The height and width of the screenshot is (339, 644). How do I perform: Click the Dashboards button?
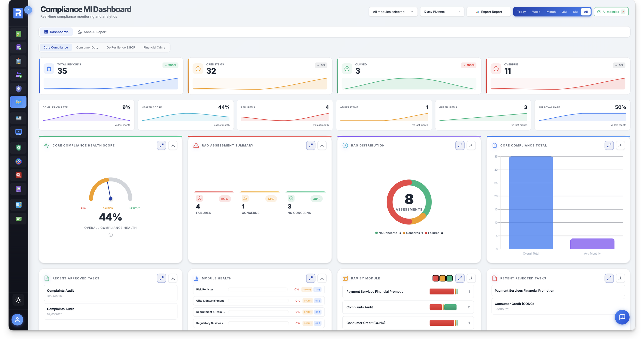56,32
